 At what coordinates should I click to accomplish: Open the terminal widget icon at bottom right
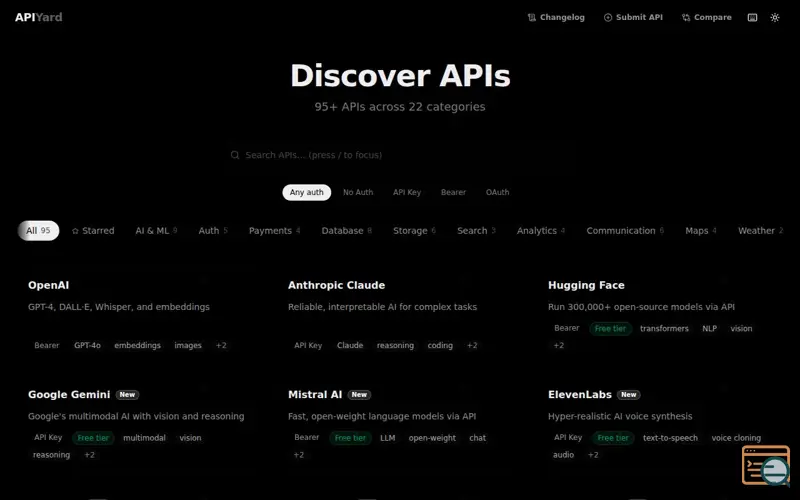click(x=766, y=465)
